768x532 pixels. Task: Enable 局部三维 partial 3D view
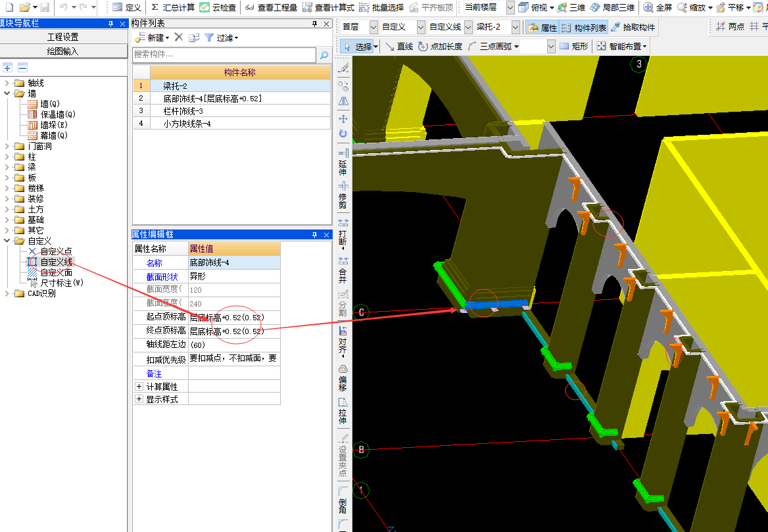(612, 7)
